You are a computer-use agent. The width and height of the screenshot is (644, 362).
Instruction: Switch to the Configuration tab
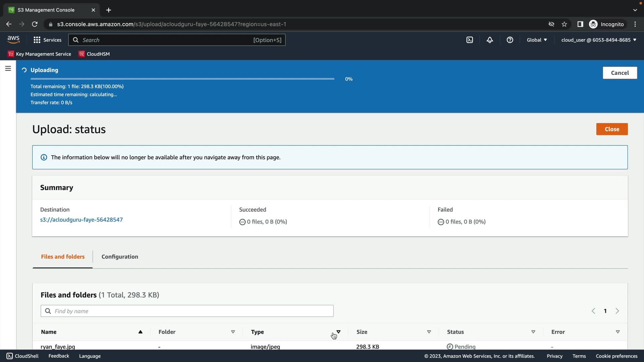click(120, 257)
